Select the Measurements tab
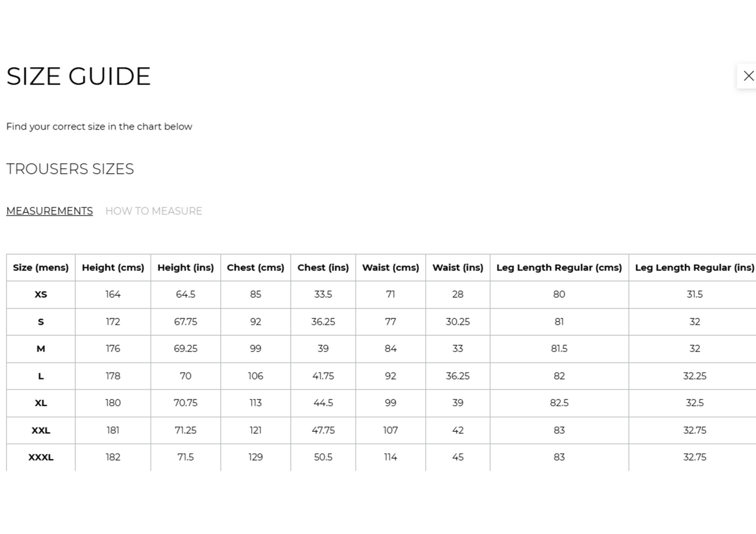This screenshot has height=534, width=756. click(x=50, y=211)
